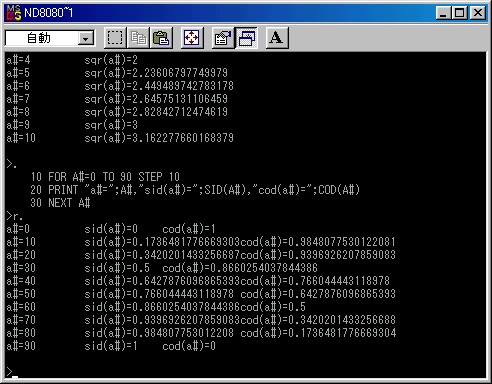Click the cod(a#)=0.5 result
The width and height of the screenshot is (492, 384).
tap(273, 307)
